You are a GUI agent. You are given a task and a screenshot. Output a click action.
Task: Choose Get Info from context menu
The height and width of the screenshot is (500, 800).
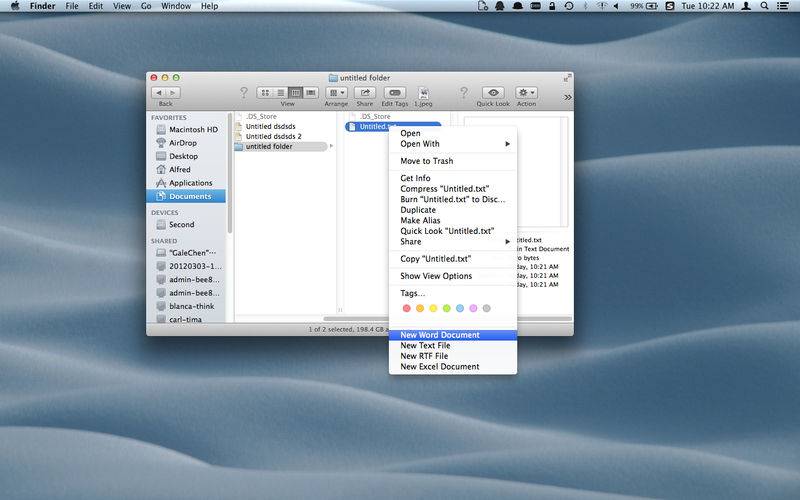pyautogui.click(x=453, y=178)
